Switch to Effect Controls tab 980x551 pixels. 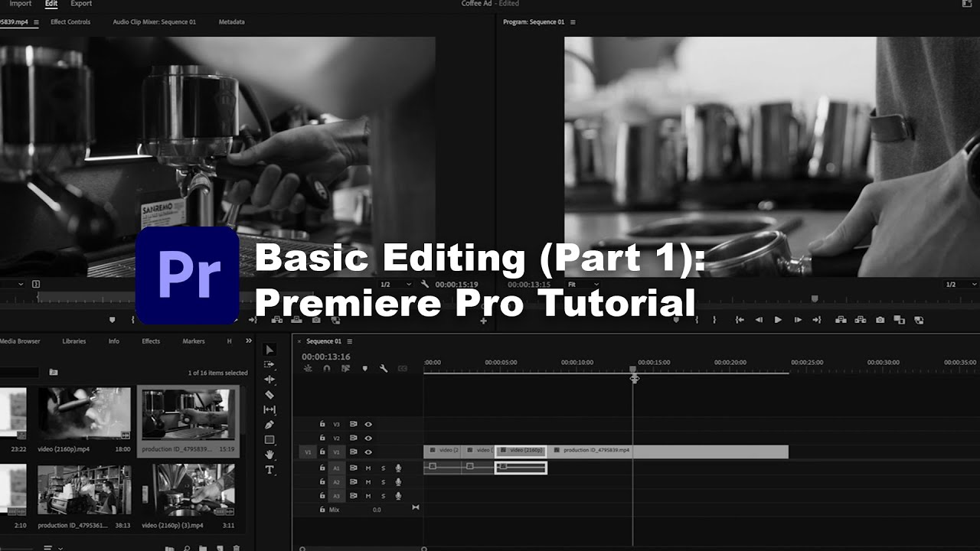[x=70, y=22]
